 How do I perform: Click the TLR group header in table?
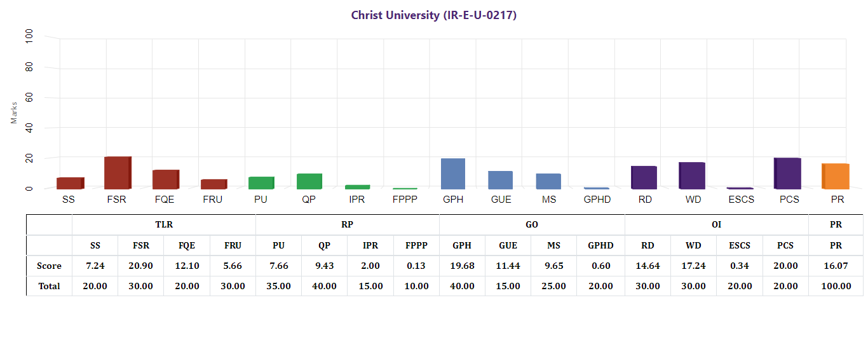(164, 225)
